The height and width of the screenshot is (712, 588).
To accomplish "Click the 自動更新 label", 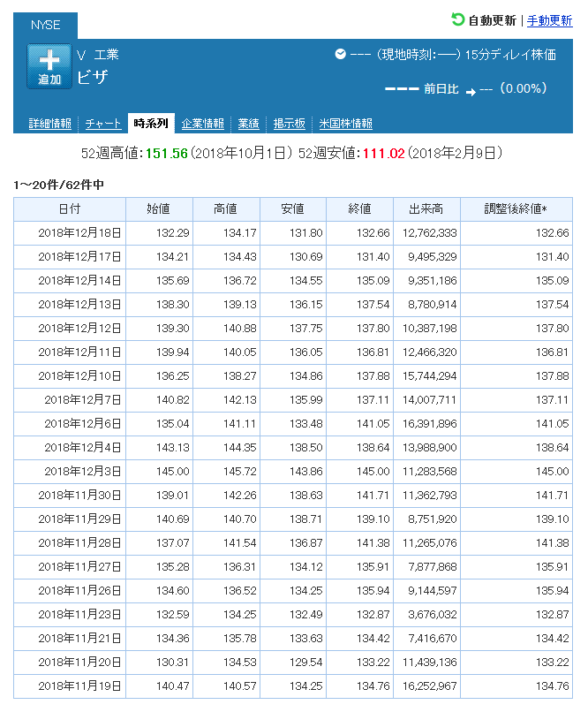I will (x=493, y=20).
